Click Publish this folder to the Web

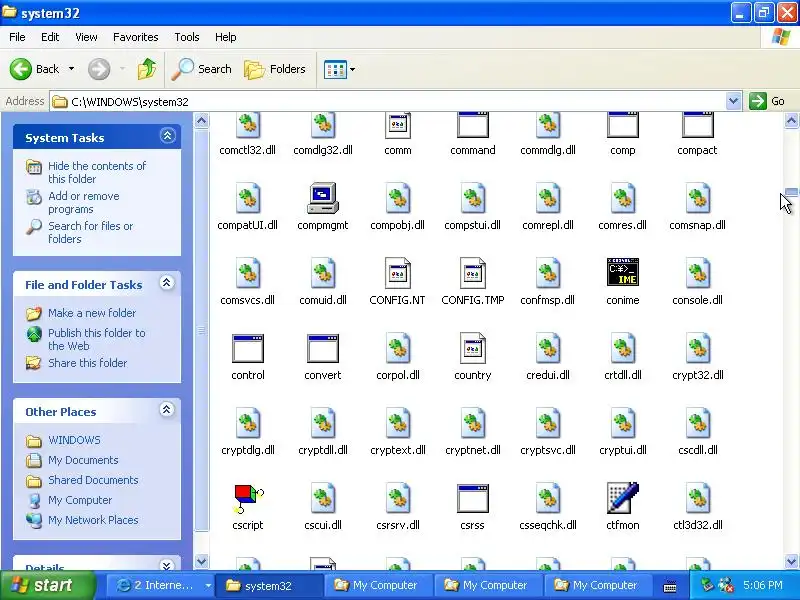pyautogui.click(x=97, y=339)
